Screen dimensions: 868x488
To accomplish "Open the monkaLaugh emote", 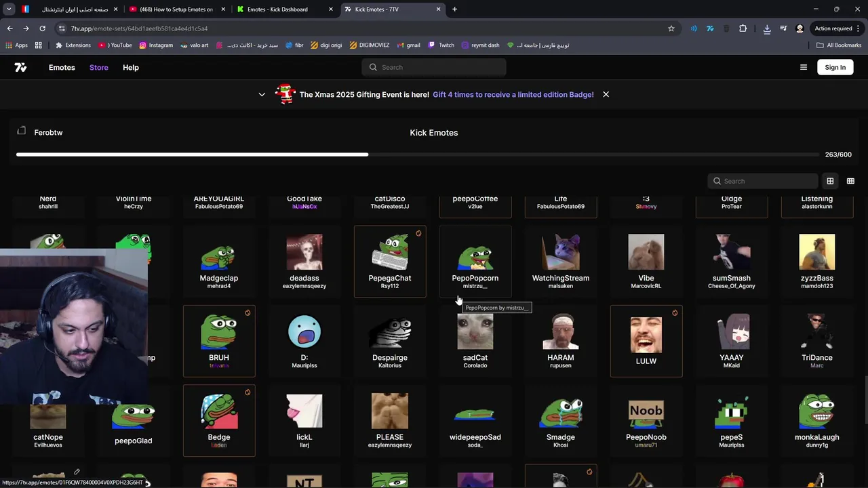I will [817, 420].
